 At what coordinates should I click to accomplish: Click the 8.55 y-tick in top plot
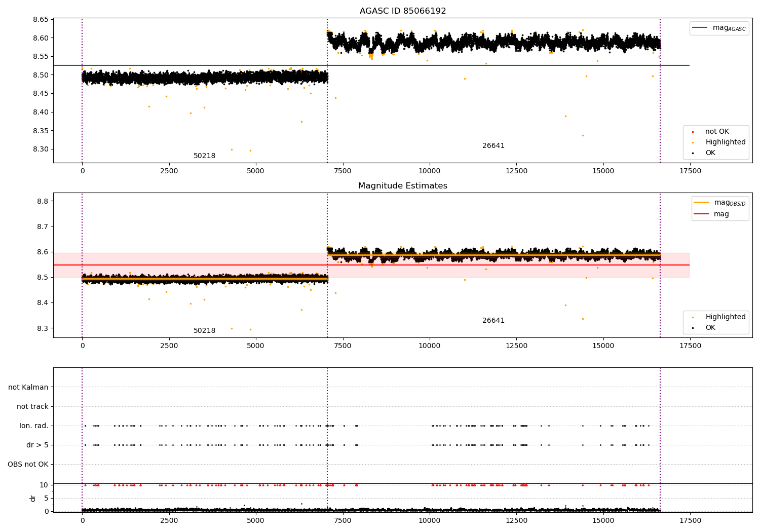[41, 57]
